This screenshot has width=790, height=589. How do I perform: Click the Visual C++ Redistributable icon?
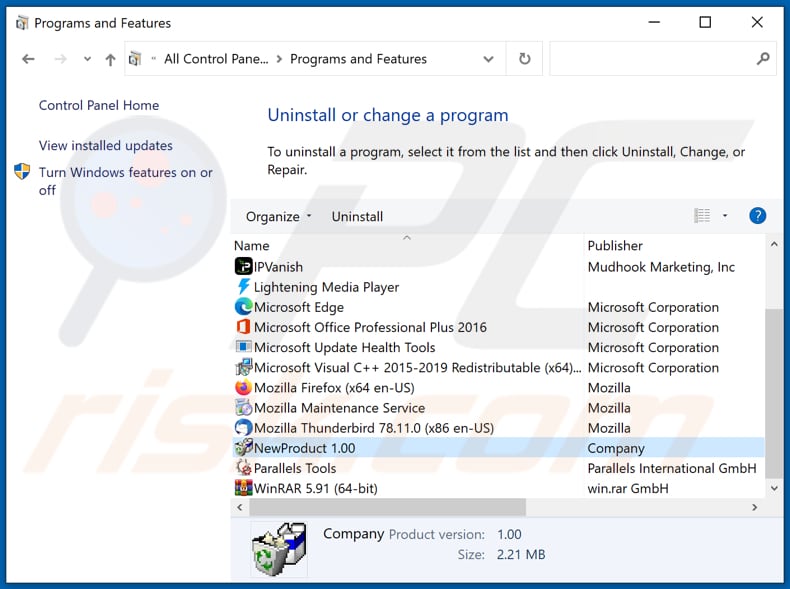(x=243, y=367)
